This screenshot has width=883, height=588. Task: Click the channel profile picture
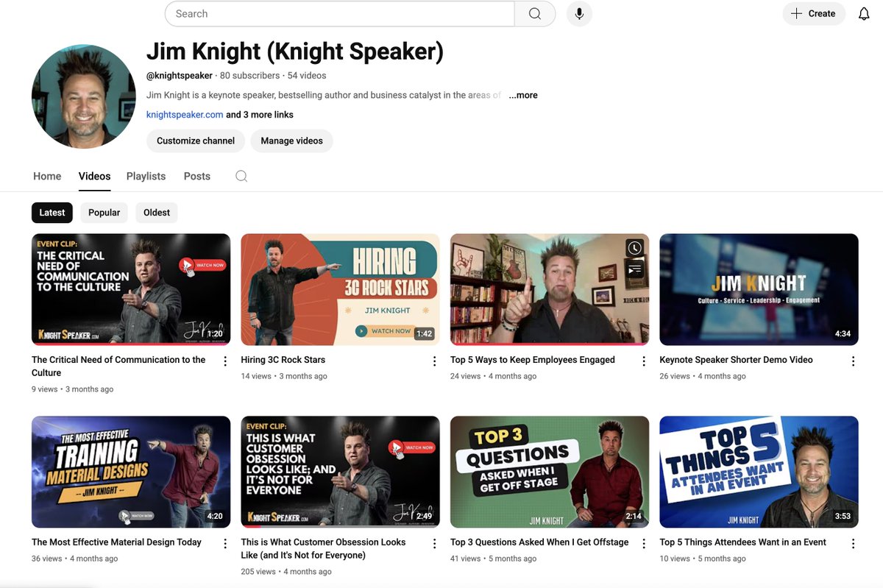(84, 96)
